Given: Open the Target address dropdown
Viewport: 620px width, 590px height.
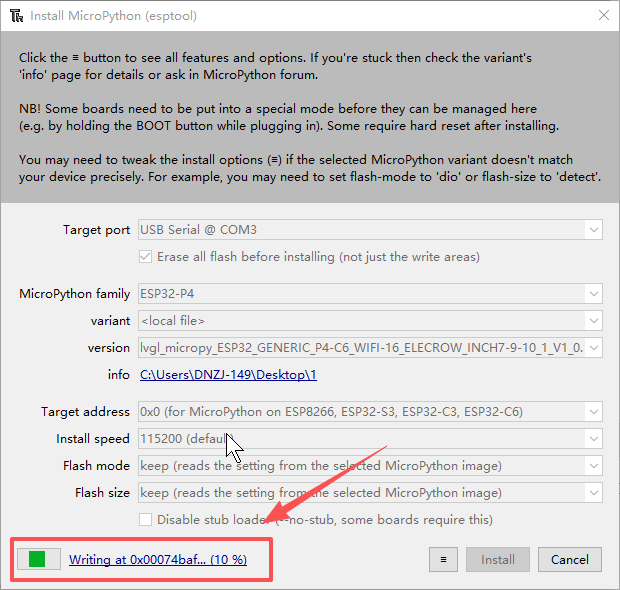Looking at the screenshot, I should coord(594,412).
